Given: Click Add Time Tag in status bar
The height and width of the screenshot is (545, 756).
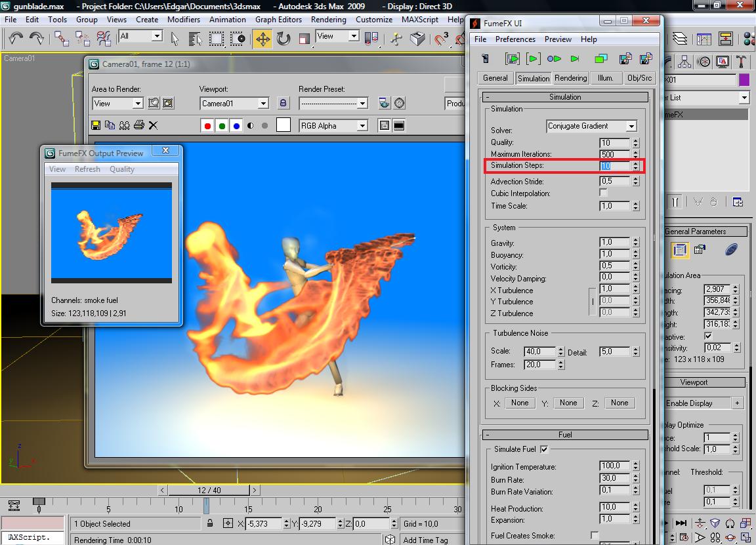Looking at the screenshot, I should [x=426, y=540].
